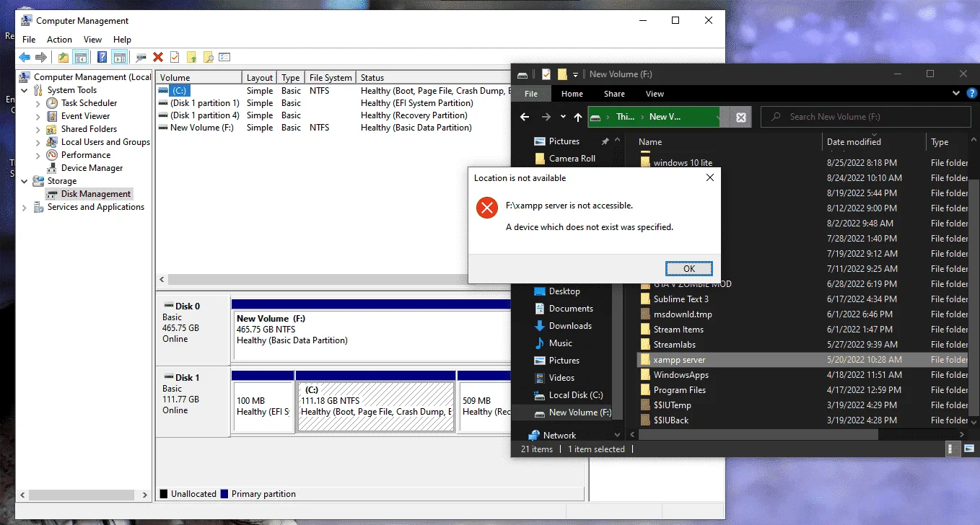Click OK in the error dialog
The image size is (980, 525).
point(689,268)
